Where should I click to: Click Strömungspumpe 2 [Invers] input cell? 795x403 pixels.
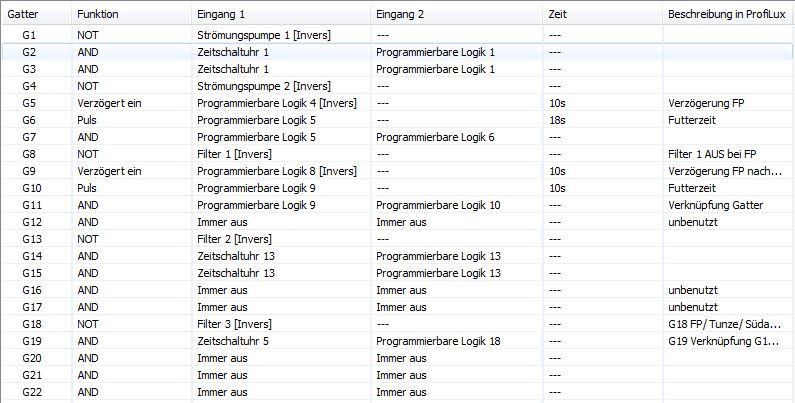coord(264,85)
